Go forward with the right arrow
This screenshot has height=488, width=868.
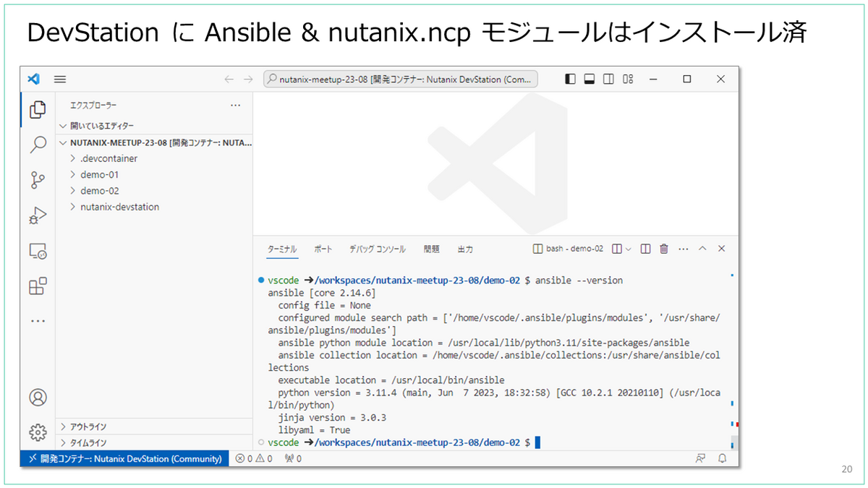coord(248,79)
